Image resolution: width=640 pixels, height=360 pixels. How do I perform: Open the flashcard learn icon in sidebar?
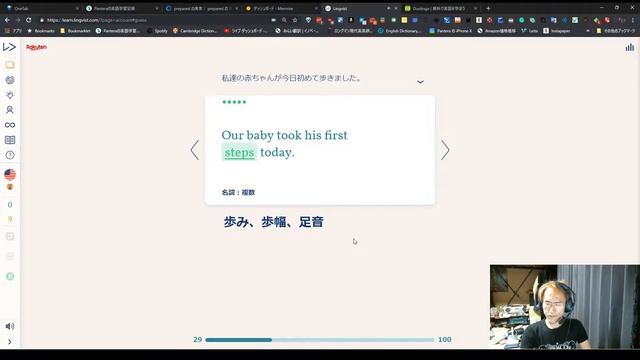pyautogui.click(x=10, y=65)
